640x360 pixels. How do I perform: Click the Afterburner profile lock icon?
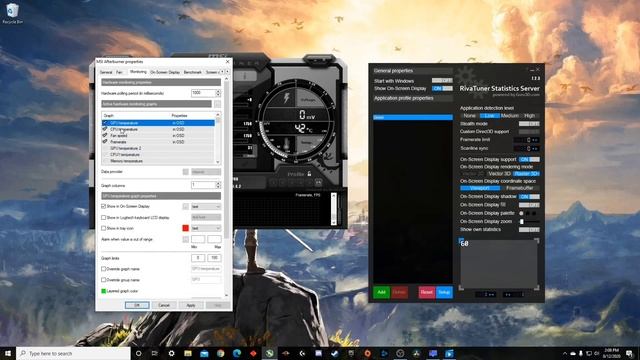309,174
